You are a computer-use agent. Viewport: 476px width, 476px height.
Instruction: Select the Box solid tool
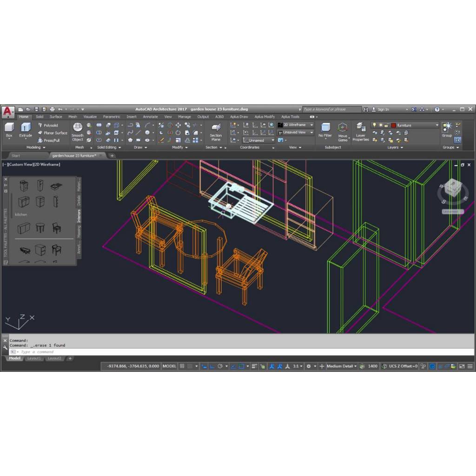9,130
